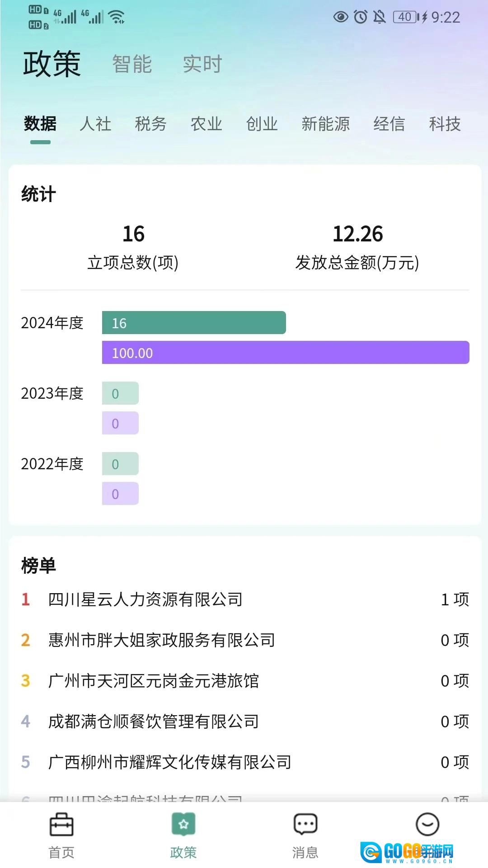Select the 人社 category tab
Screen dimensions: 488x868
pyautogui.click(x=95, y=123)
